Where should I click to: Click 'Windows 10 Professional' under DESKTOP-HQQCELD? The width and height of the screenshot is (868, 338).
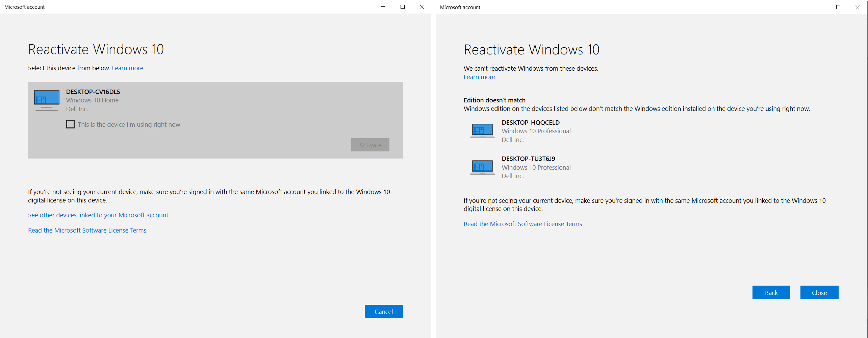[x=536, y=131]
